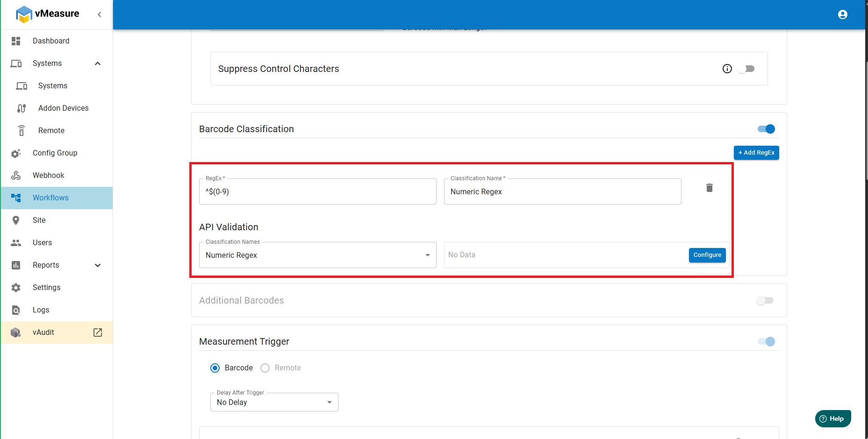Collapse the Systems menu chevron
The height and width of the screenshot is (439, 868).
(98, 64)
